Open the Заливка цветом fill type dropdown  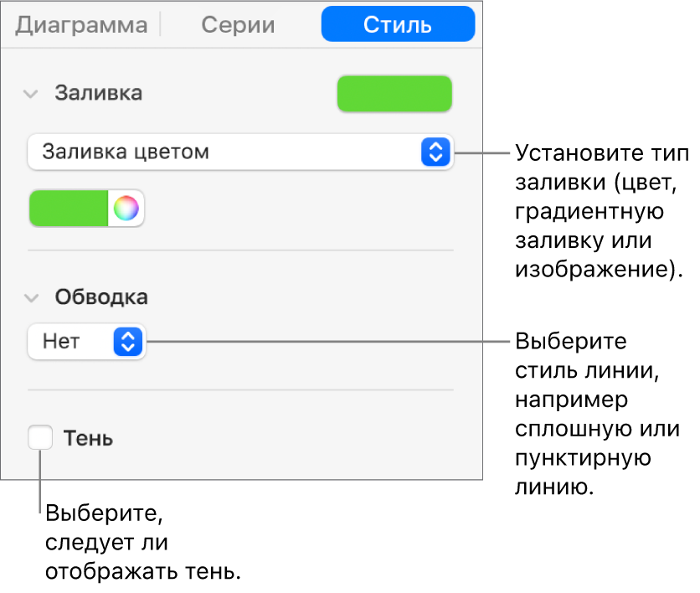point(240,152)
